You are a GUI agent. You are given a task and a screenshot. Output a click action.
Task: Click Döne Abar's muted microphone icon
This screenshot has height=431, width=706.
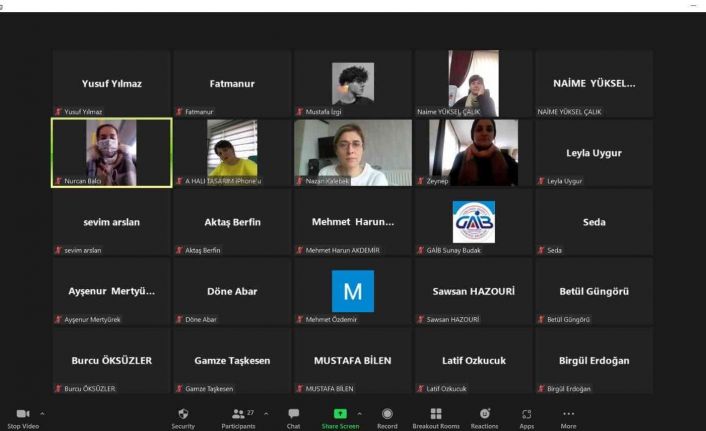(179, 319)
